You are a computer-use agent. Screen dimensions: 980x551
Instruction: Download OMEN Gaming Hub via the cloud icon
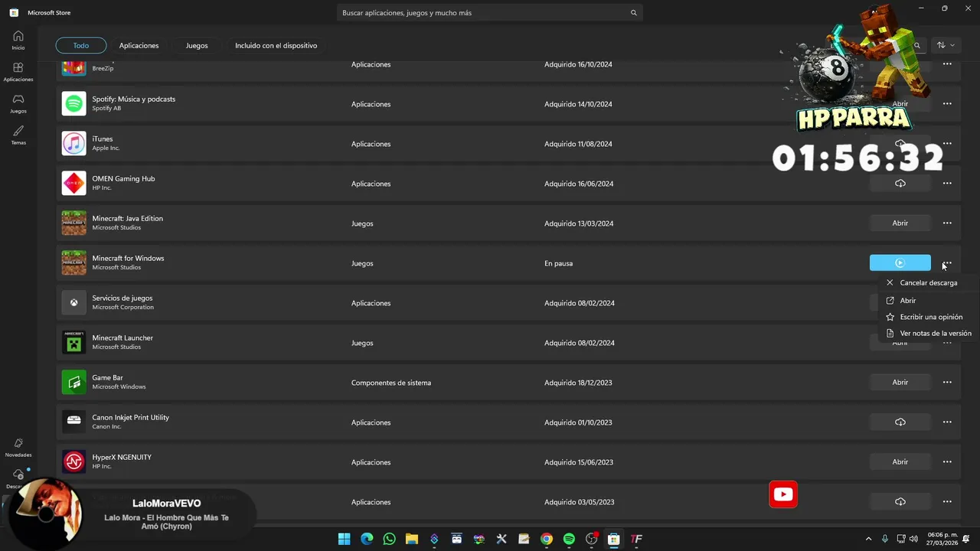(900, 184)
